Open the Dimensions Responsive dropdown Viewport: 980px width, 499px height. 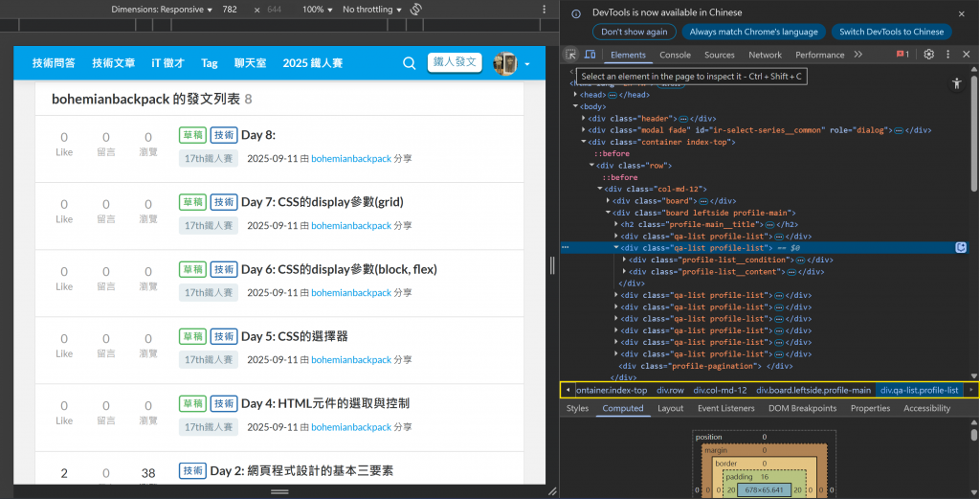162,10
